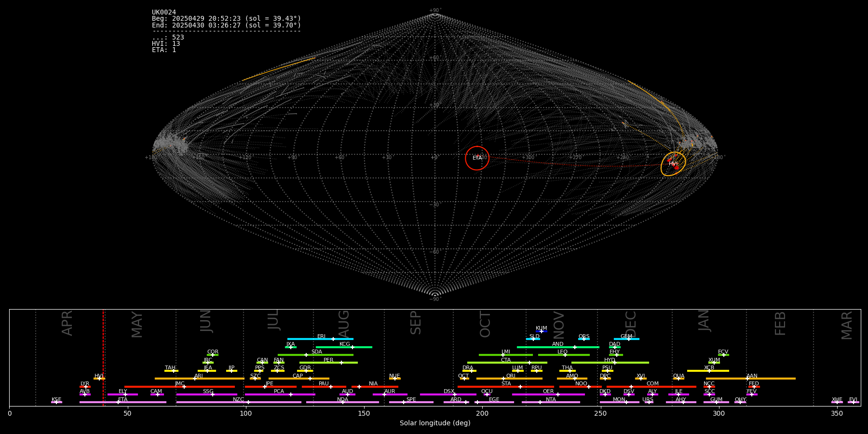868x434 pixels.
Task: Click the KUM shower label in timeline
Action: coord(541,328)
